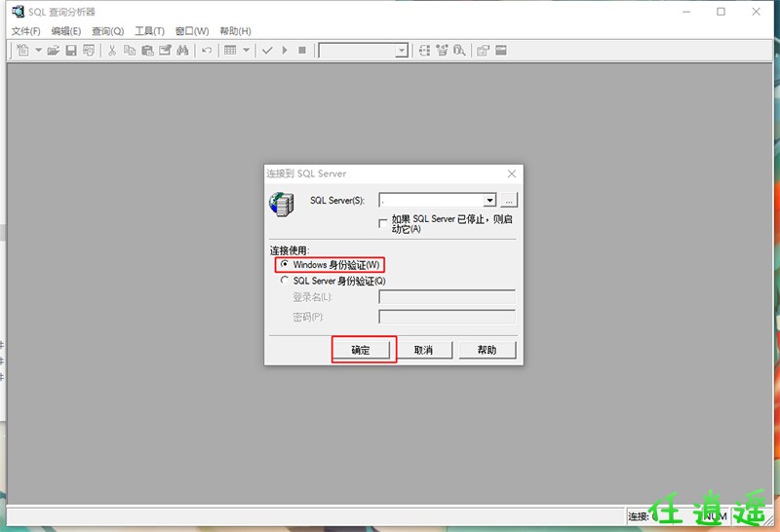Click the 确定 button
This screenshot has width=780, height=532.
[x=361, y=350]
